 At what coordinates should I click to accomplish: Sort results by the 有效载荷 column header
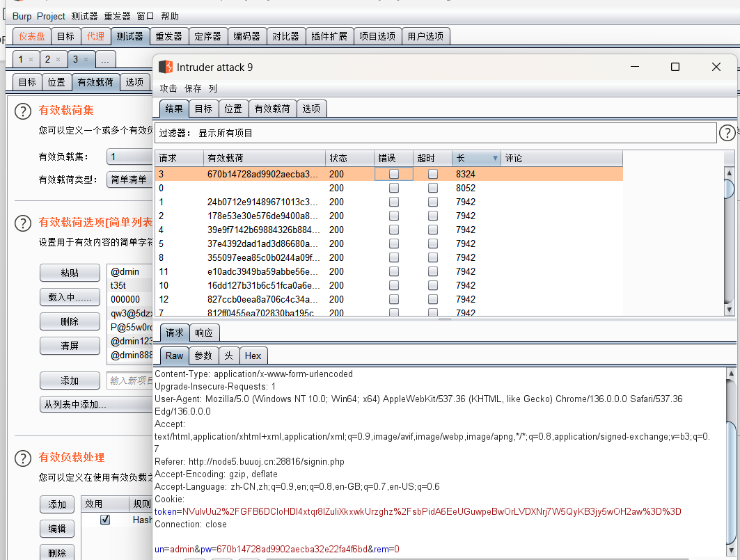click(x=265, y=158)
